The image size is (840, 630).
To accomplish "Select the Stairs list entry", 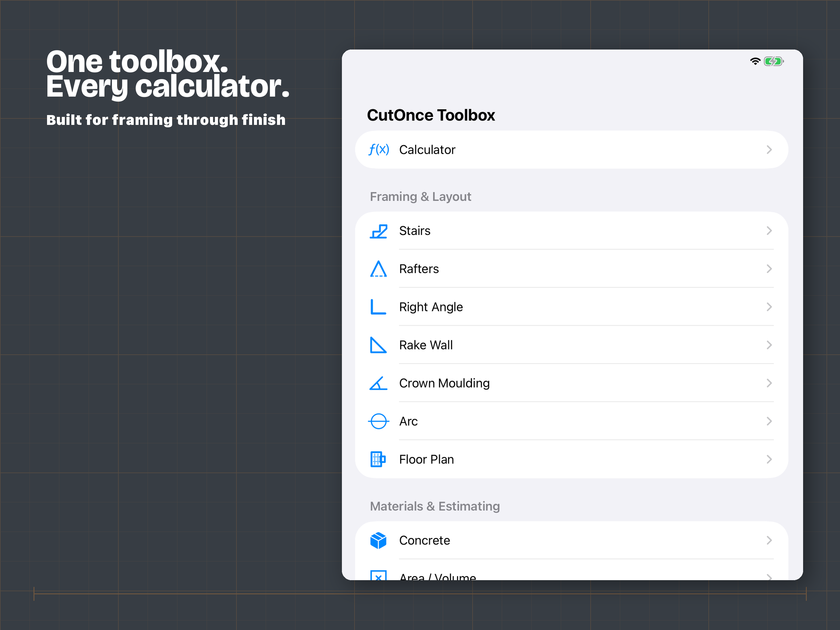I will pos(572,231).
